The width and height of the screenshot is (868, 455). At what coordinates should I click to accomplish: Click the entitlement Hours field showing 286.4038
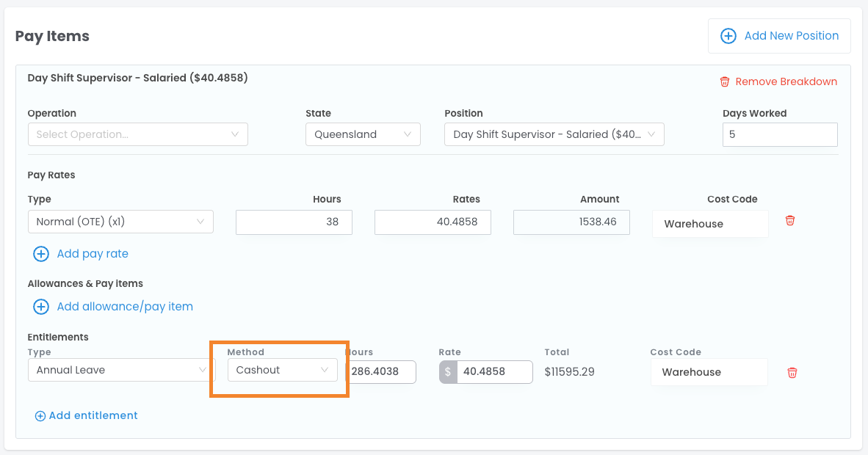[380, 372]
